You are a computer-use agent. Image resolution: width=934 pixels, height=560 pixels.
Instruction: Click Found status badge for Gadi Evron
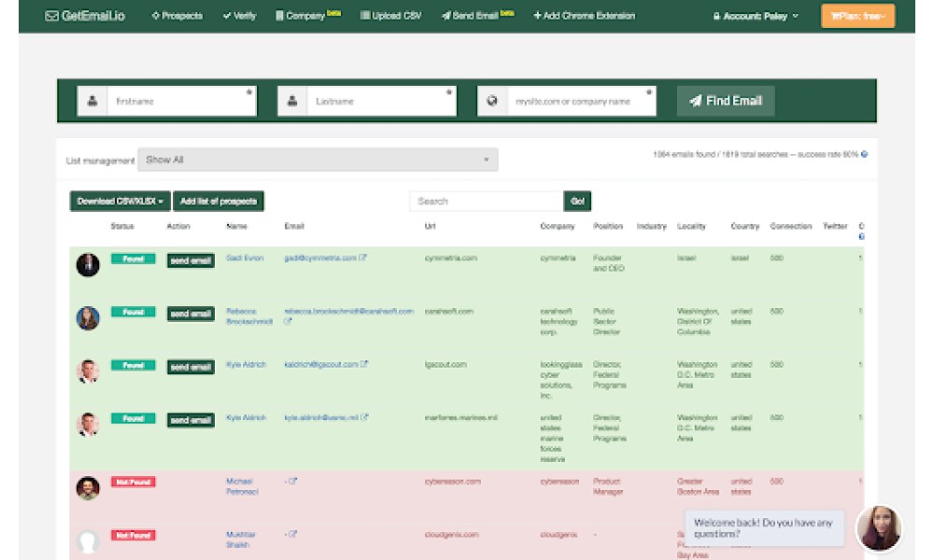pos(133,259)
